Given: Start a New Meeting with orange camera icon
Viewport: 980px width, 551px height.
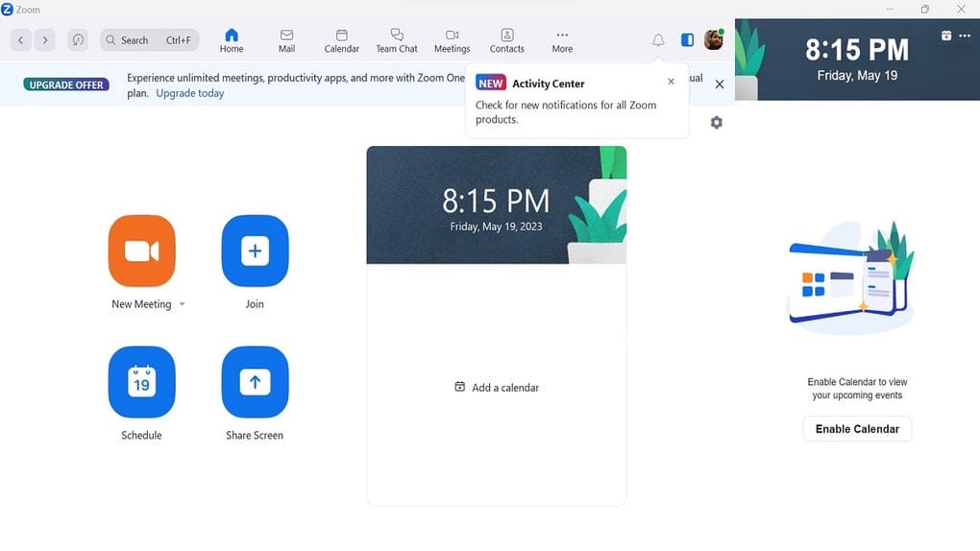Looking at the screenshot, I should 142,251.
